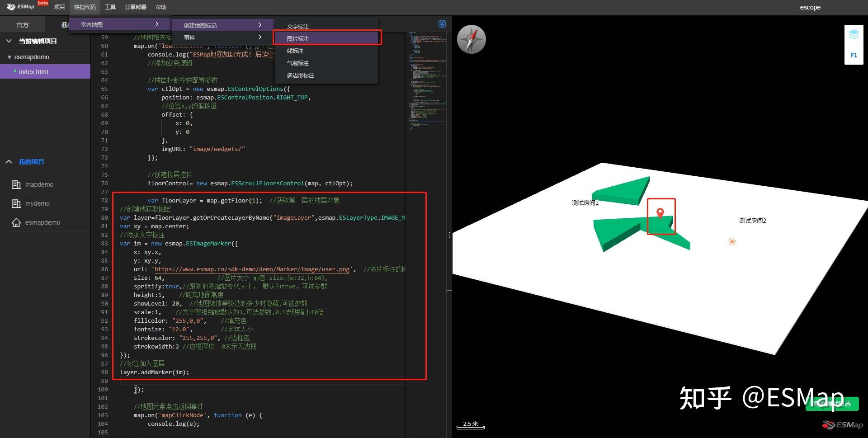Choose 图片标注 from the submenu

click(326, 38)
